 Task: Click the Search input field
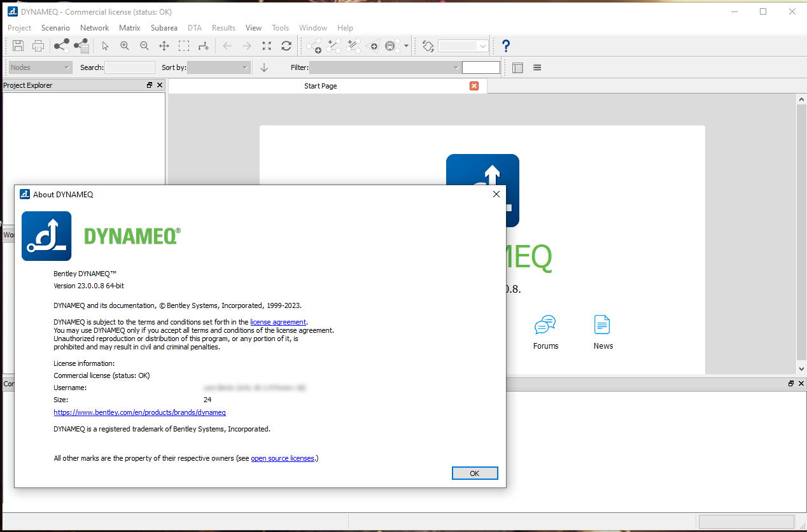tap(130, 67)
